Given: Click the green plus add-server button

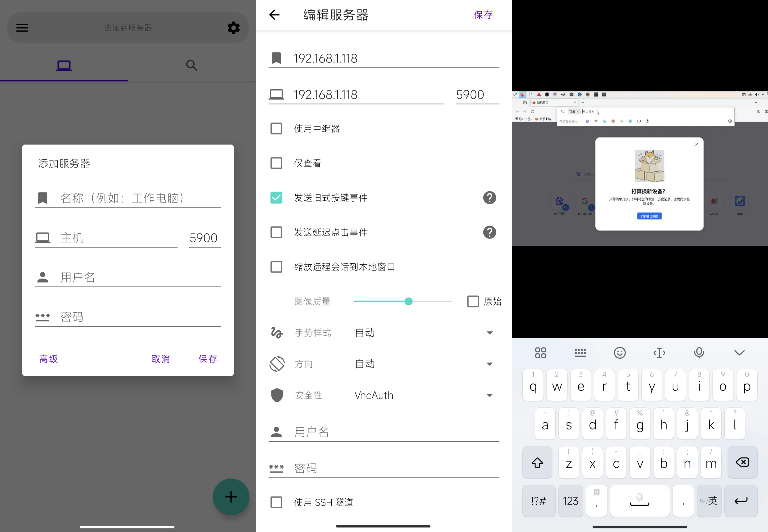Looking at the screenshot, I should click(x=231, y=497).
